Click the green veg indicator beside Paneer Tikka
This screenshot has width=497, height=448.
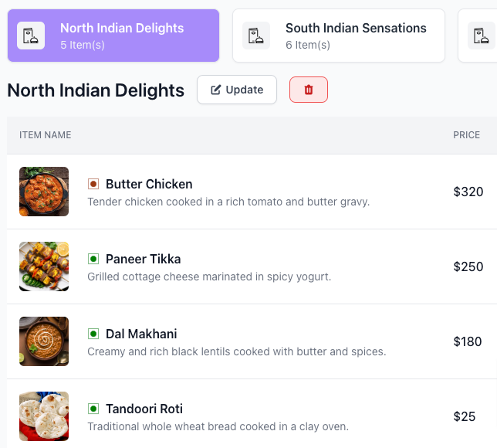click(93, 259)
